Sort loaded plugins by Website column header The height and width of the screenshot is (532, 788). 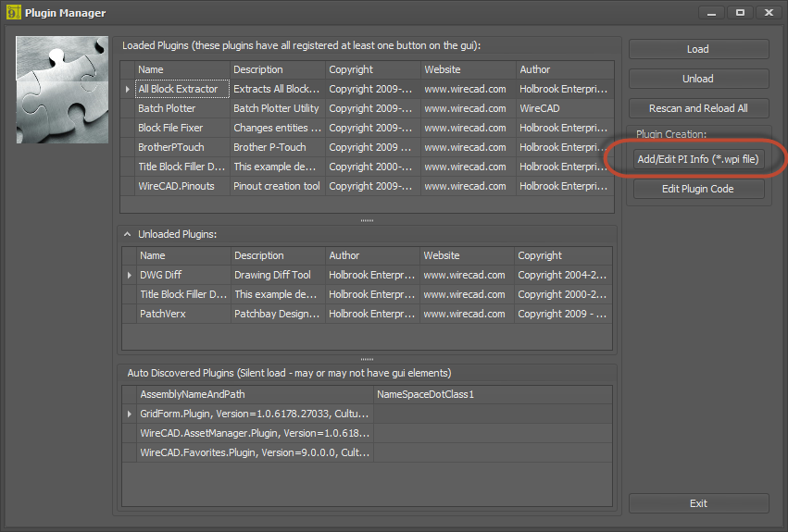(x=469, y=69)
